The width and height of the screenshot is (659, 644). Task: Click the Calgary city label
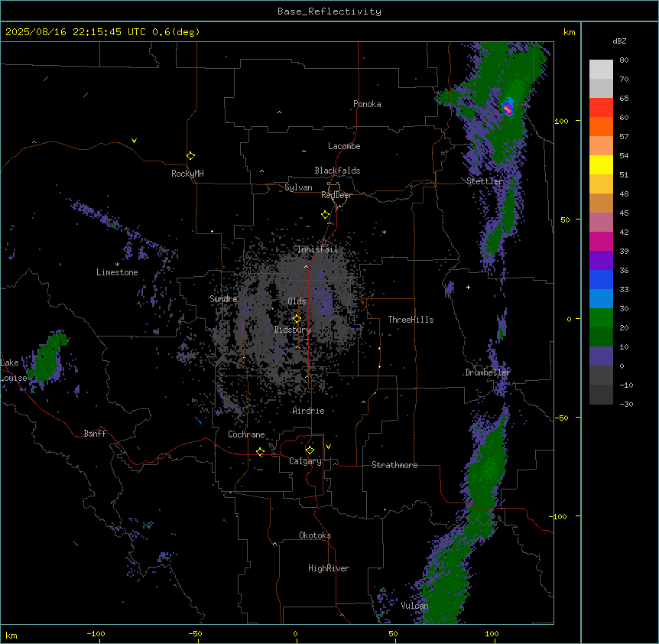[305, 461]
